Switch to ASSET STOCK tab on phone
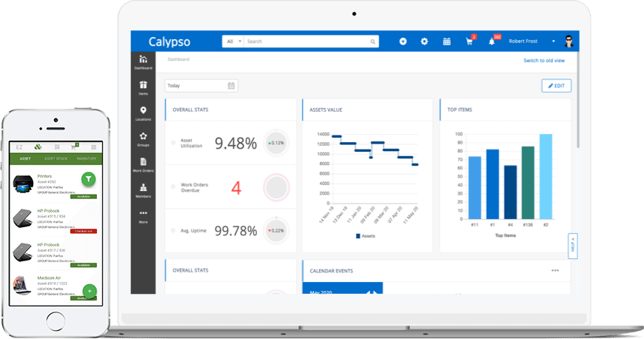The width and height of the screenshot is (644, 339). click(56, 158)
